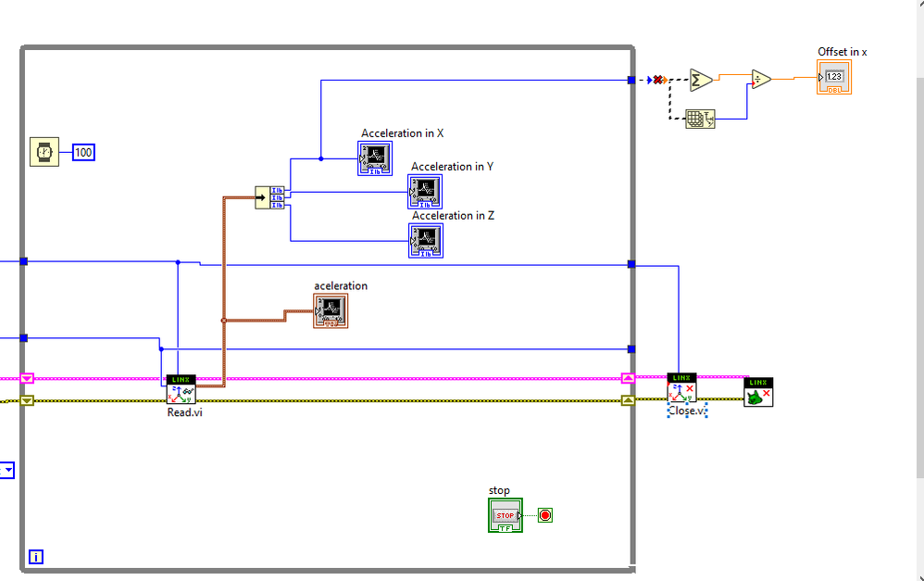The height and width of the screenshot is (581, 924).
Task: Click the Acceleration in Z chart terminal
Action: pos(426,241)
